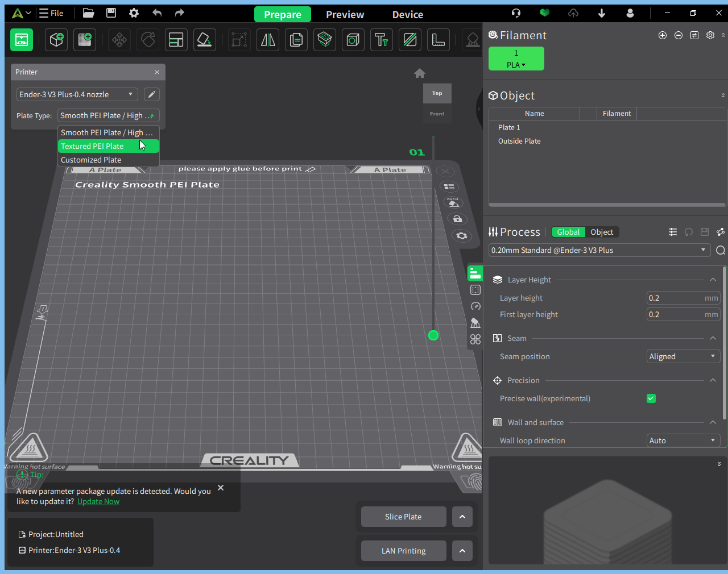Toggle Precise wall(experimental) checkbox
The width and height of the screenshot is (728, 574).
click(x=651, y=398)
